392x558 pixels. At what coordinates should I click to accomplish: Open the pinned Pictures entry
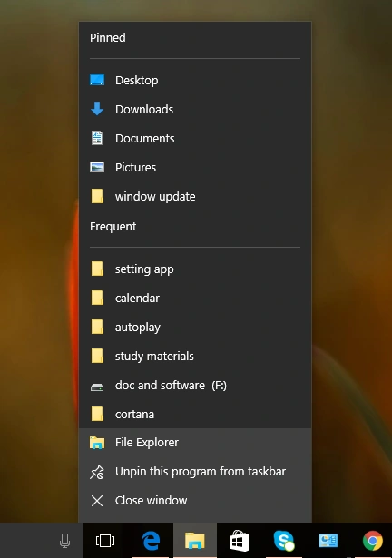[x=195, y=167]
